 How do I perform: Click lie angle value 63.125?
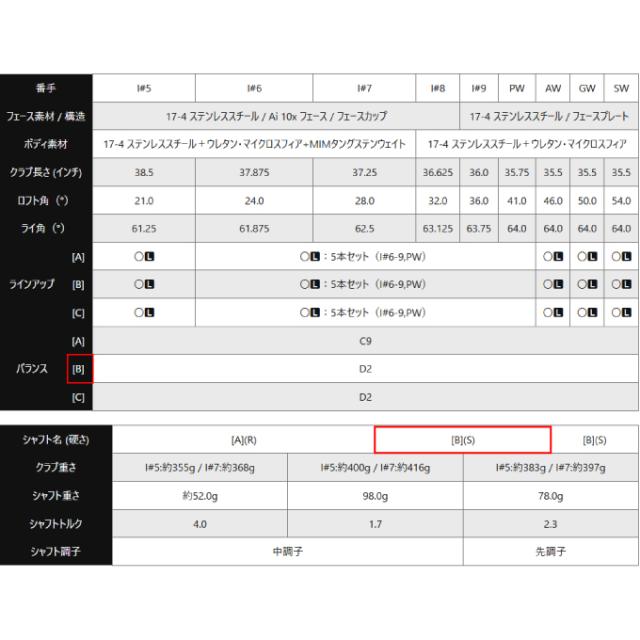tap(438, 229)
